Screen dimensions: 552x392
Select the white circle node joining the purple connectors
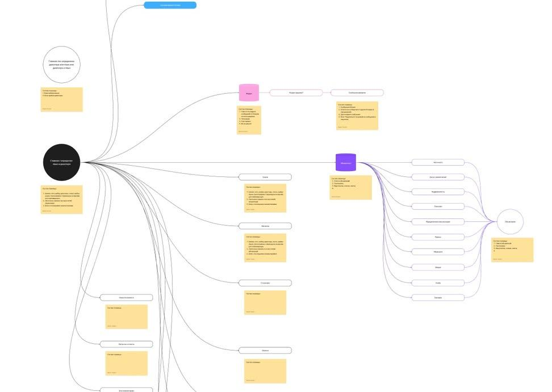[x=510, y=221]
